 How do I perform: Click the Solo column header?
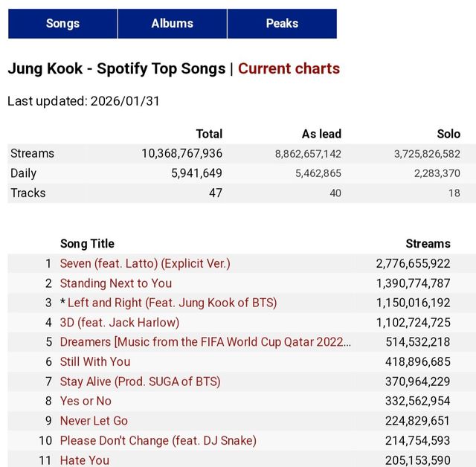(448, 135)
